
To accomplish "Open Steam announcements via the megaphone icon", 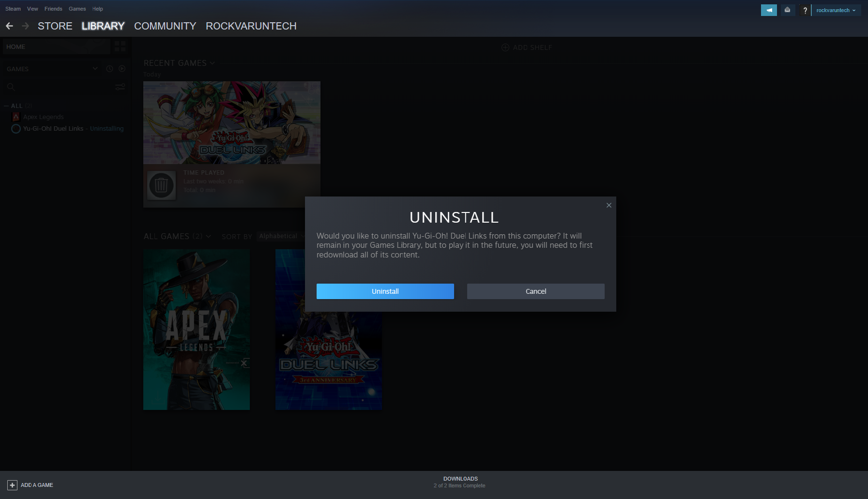I will pos(769,10).
